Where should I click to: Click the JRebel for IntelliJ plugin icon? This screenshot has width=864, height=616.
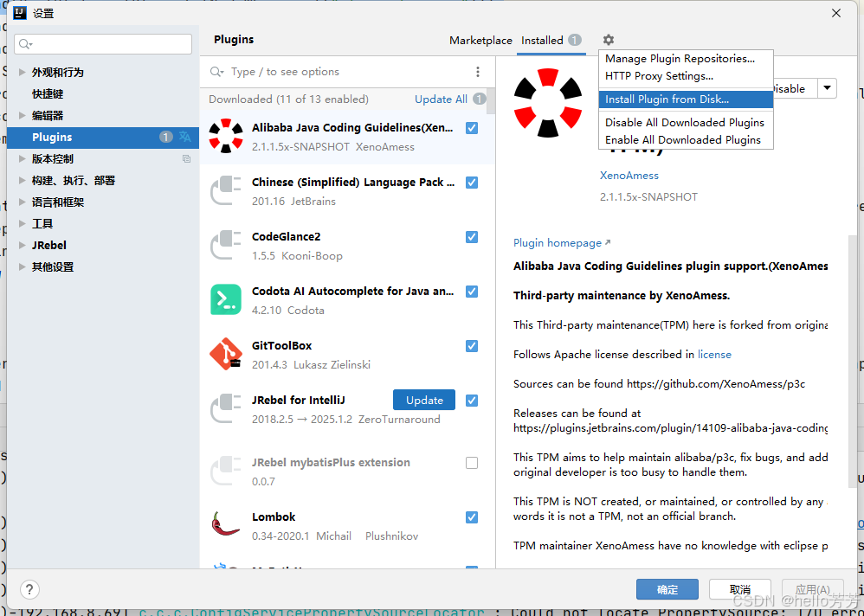tap(226, 408)
